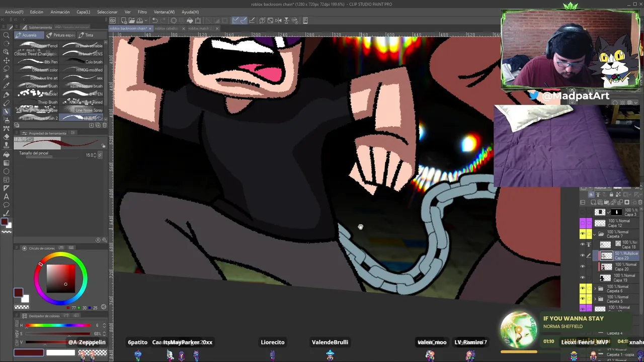This screenshot has height=362, width=644.
Task: Expand the Carpeta 5 folder
Action: pyautogui.click(x=595, y=299)
